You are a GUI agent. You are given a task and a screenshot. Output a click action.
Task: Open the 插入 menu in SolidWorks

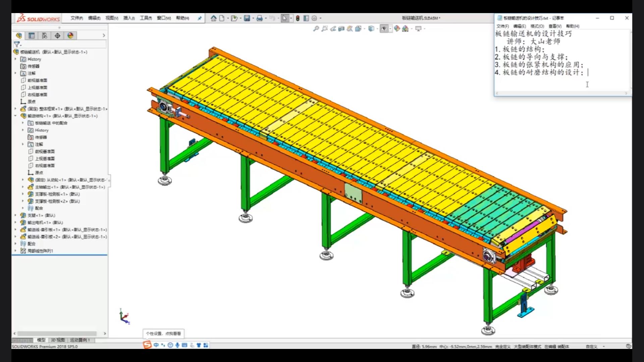[x=129, y=18]
